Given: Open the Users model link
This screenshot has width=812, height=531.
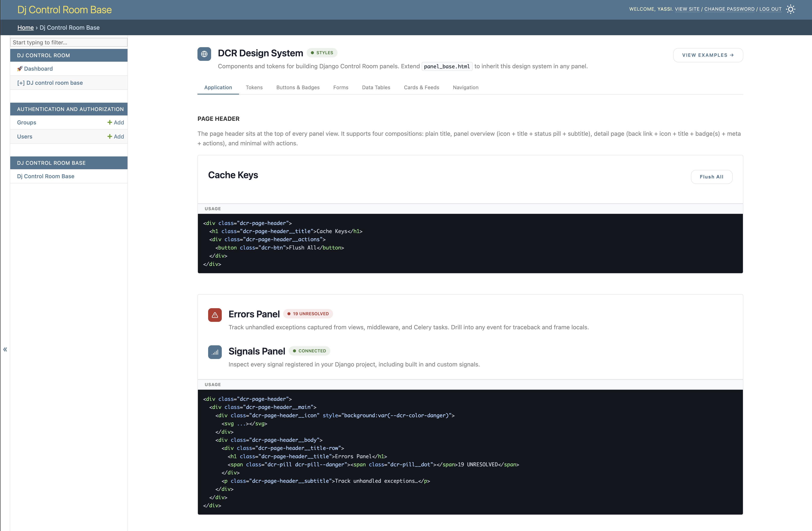Looking at the screenshot, I should (x=25, y=136).
